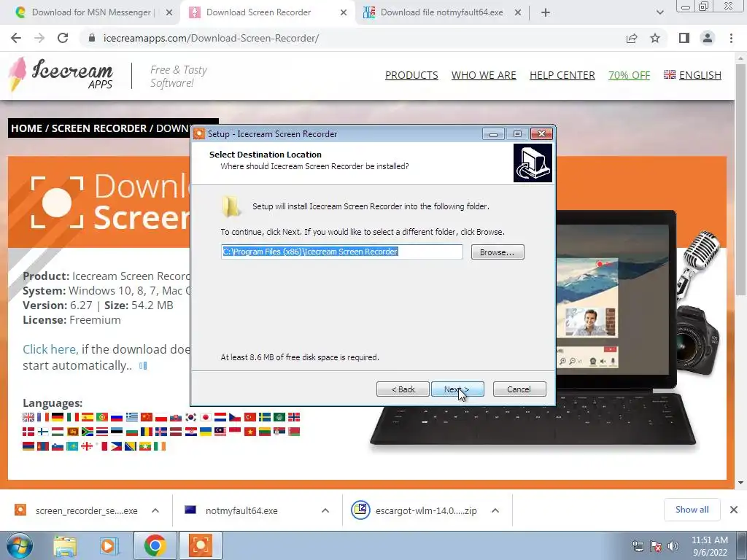Open Windows Explorer from taskbar
This screenshot has width=747, height=560.
coord(65,545)
